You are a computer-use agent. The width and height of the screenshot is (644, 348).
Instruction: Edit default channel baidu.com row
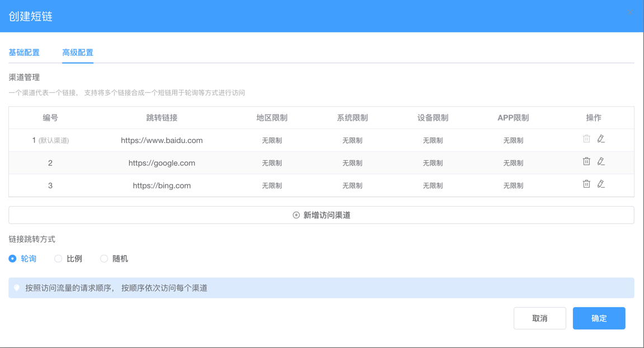tap(601, 139)
